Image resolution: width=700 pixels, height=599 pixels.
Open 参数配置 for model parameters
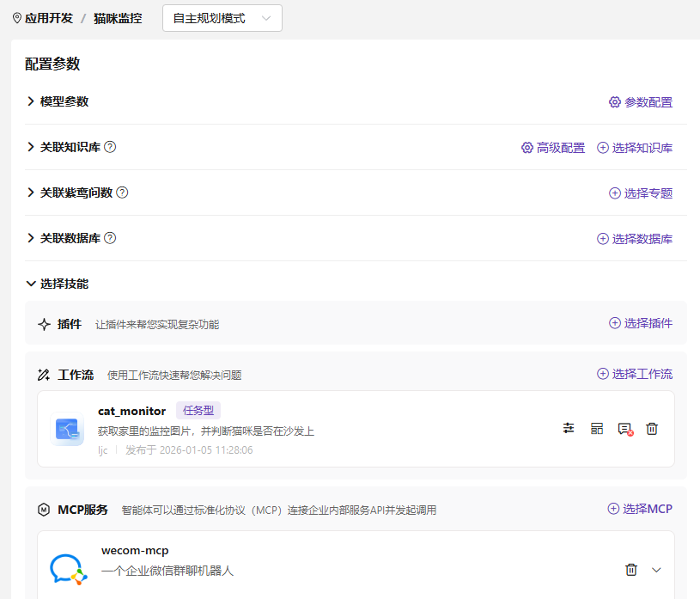[x=641, y=102]
